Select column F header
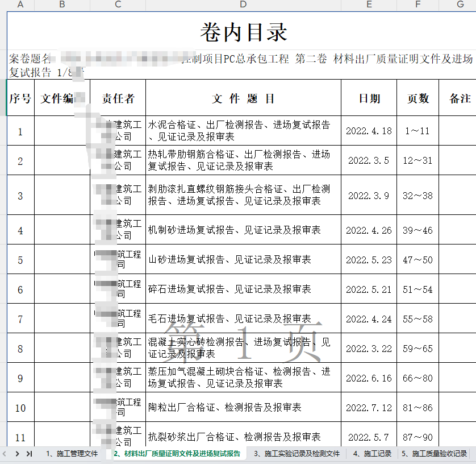The height and width of the screenshot is (464, 476). tap(417, 5)
